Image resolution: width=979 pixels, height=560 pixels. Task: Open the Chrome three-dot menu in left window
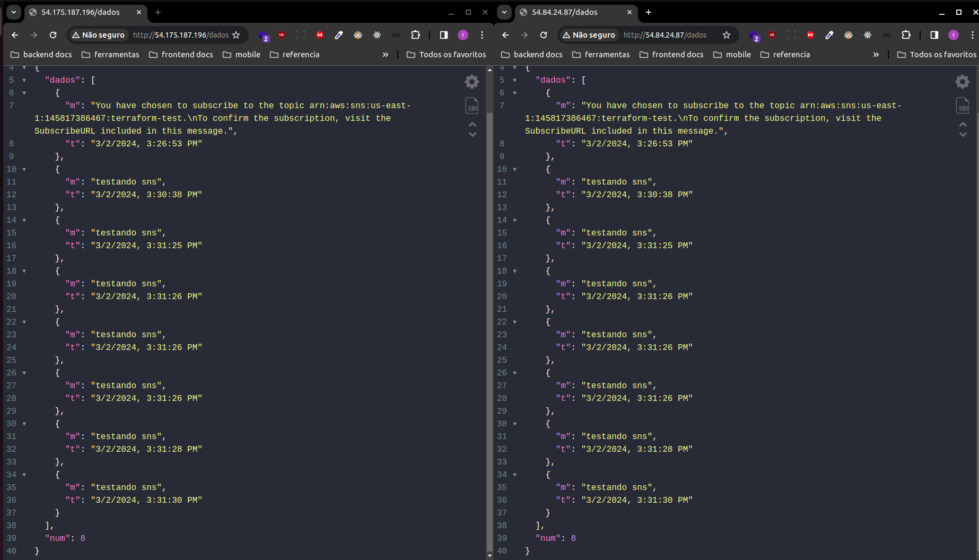pos(482,35)
